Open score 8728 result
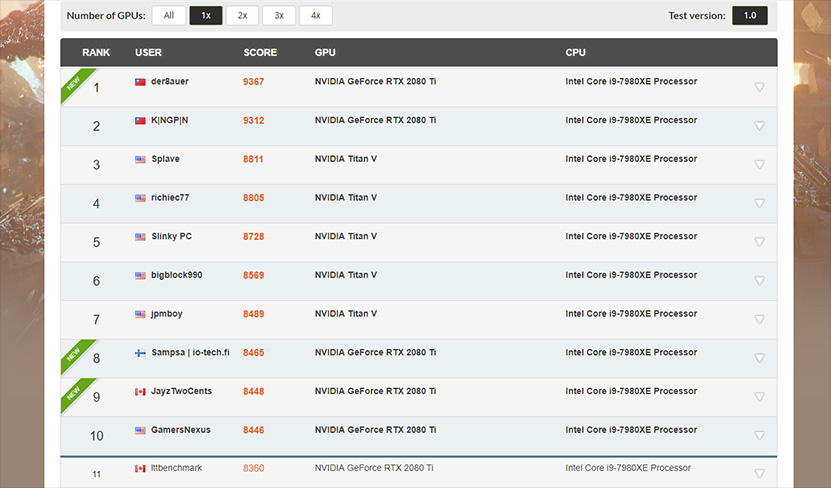Image resolution: width=831 pixels, height=488 pixels. point(253,236)
